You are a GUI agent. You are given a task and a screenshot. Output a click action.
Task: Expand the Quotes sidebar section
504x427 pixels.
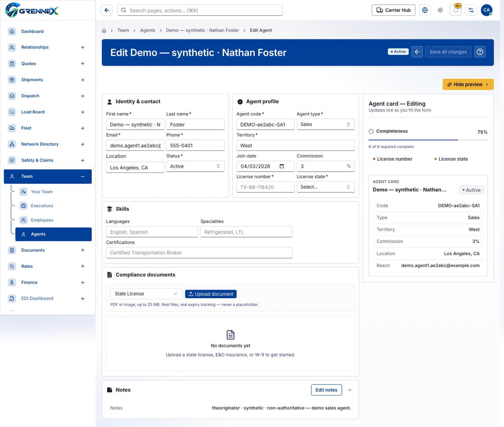click(83, 63)
